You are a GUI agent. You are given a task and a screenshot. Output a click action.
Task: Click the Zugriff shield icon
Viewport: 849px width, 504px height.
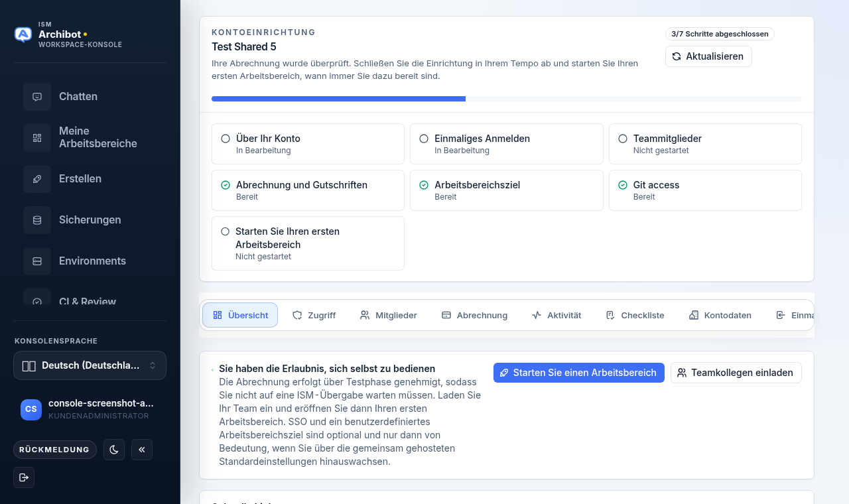[297, 315]
